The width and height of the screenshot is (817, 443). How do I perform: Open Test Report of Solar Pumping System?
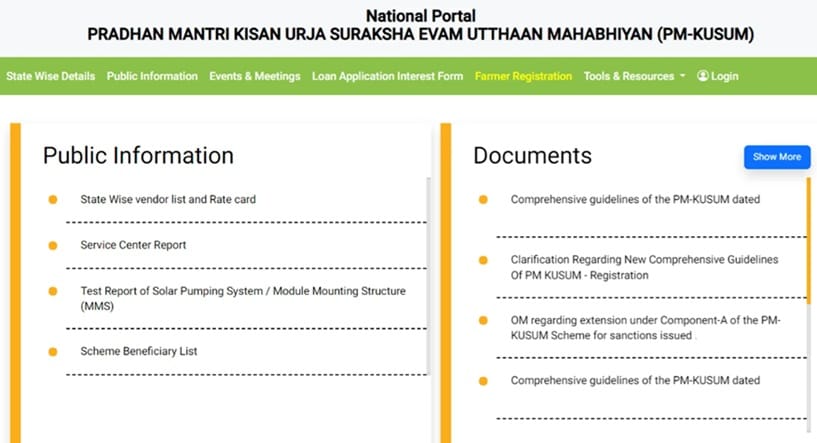243,298
